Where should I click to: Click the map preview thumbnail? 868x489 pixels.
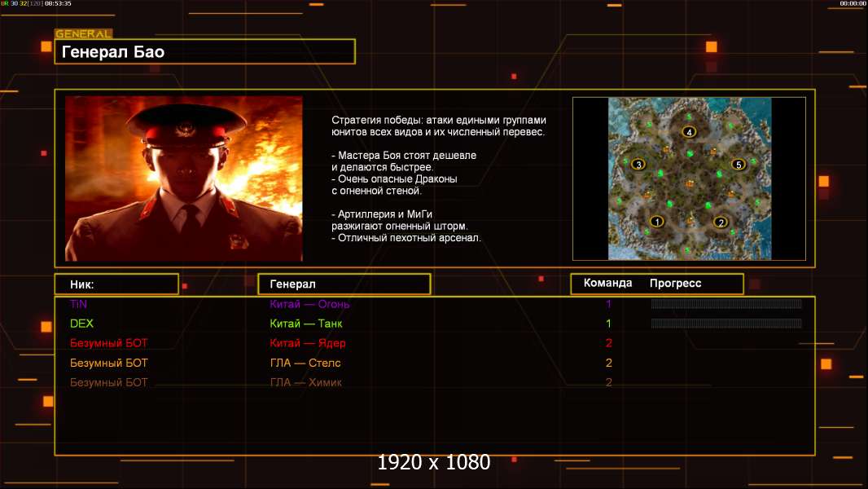point(689,178)
